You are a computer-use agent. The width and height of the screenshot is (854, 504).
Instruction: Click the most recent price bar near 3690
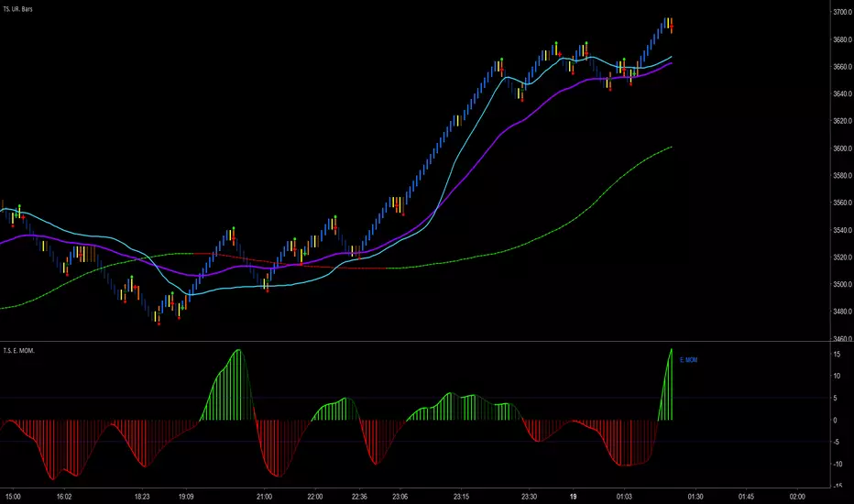671,25
